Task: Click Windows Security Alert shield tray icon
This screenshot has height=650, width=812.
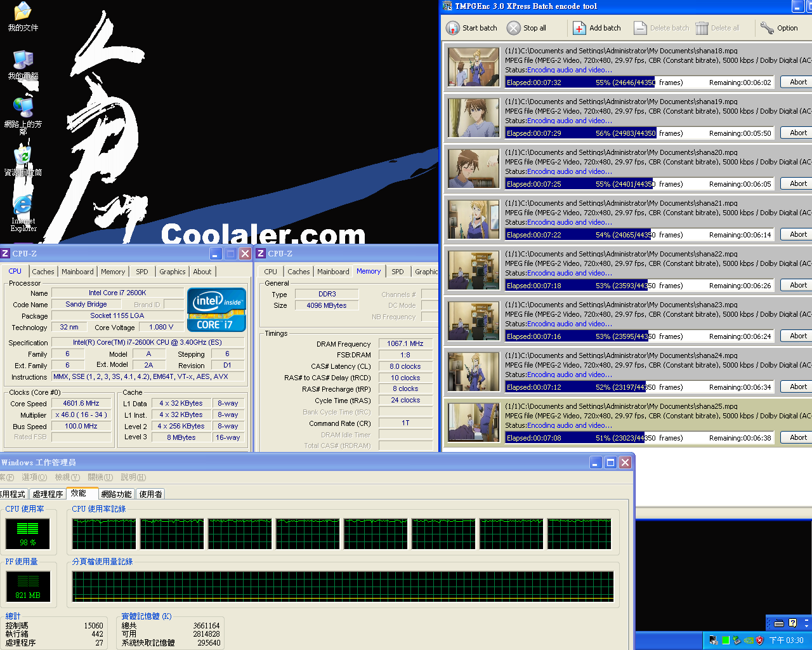Action: click(759, 640)
